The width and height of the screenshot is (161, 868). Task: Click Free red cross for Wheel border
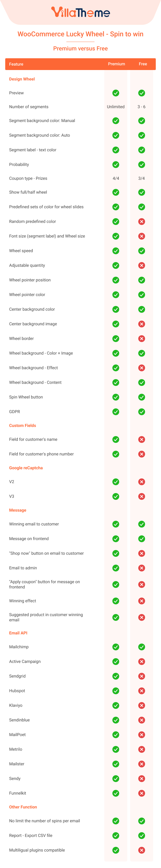tap(142, 339)
